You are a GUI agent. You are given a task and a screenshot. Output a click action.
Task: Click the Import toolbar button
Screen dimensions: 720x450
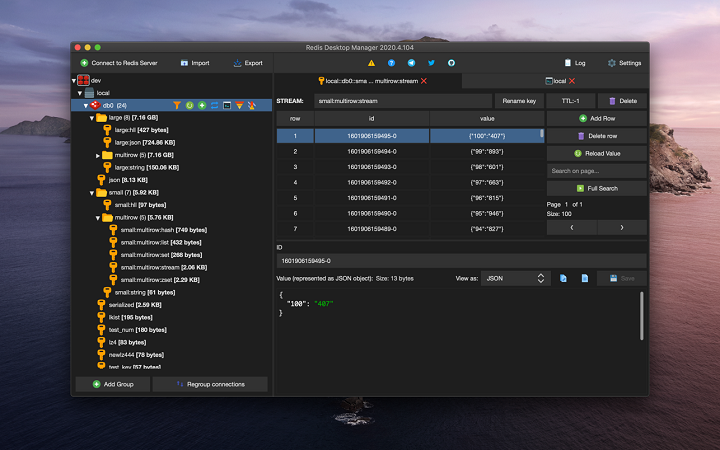(x=195, y=63)
